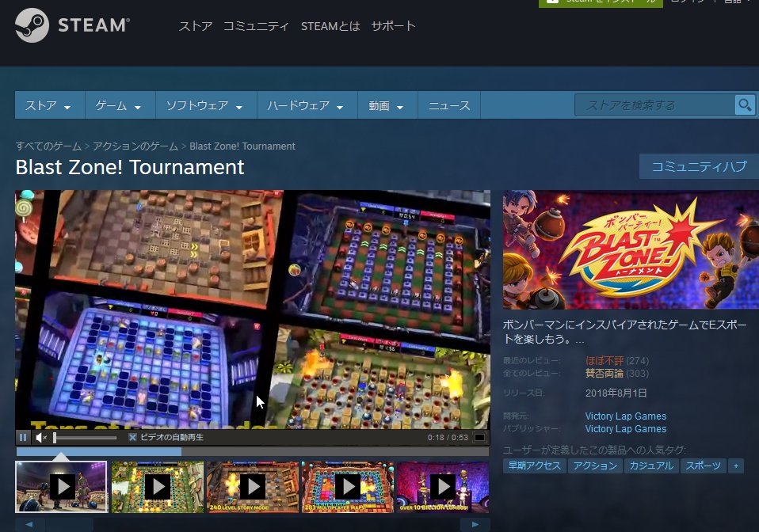Screen dimensions: 759x532
Task: Click アクションのゲーム breadcrumb link
Action: [x=135, y=146]
